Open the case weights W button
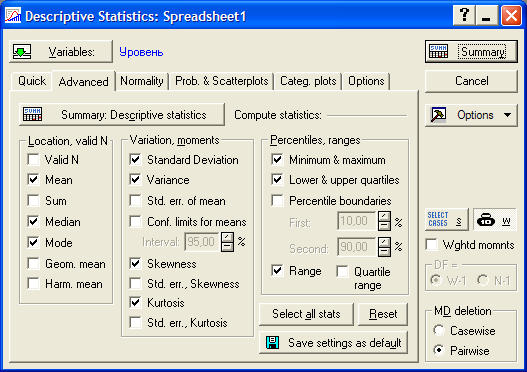 pos(494,219)
